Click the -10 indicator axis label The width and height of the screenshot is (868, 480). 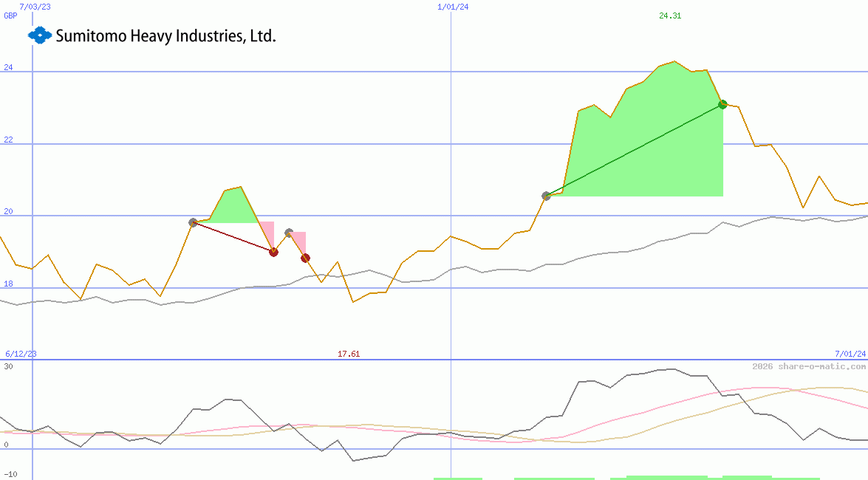tap(10, 475)
